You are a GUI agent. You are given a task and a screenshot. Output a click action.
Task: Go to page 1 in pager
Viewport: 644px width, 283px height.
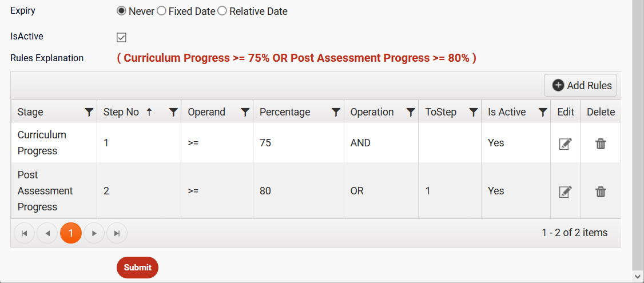click(x=71, y=233)
